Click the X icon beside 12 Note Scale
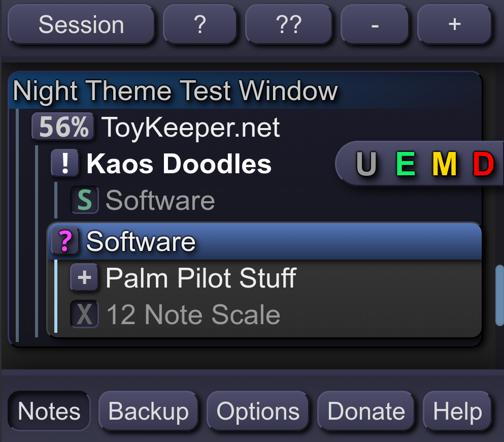 point(84,314)
